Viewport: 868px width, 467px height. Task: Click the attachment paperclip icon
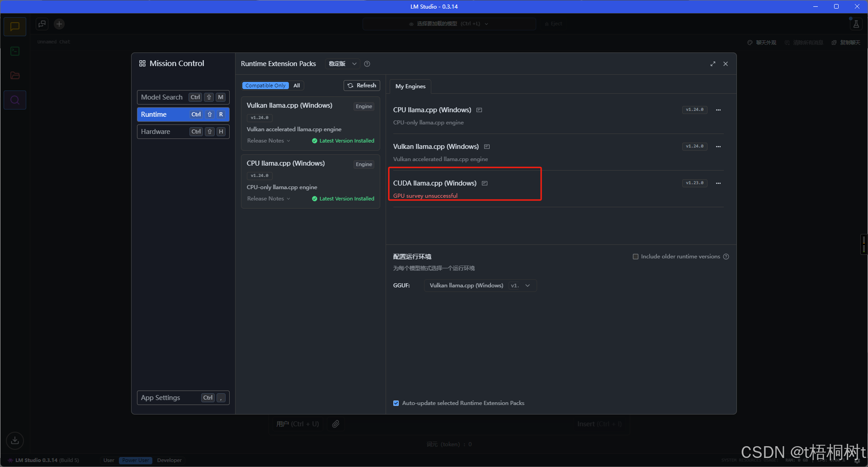[x=335, y=424]
